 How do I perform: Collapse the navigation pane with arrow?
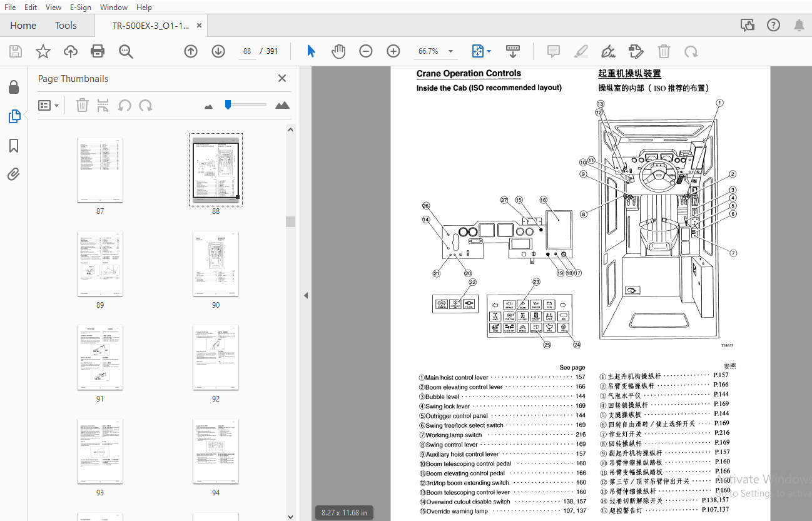click(x=306, y=295)
